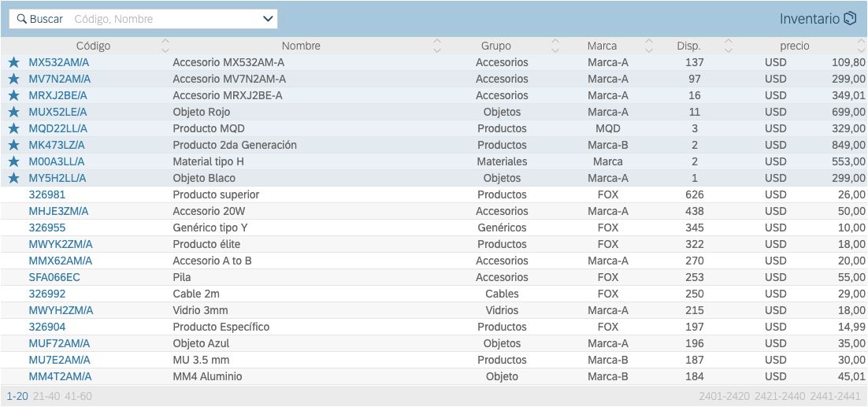Click sort arrows on the Disp. column
Screen dimensions: 868x407
coord(729,46)
